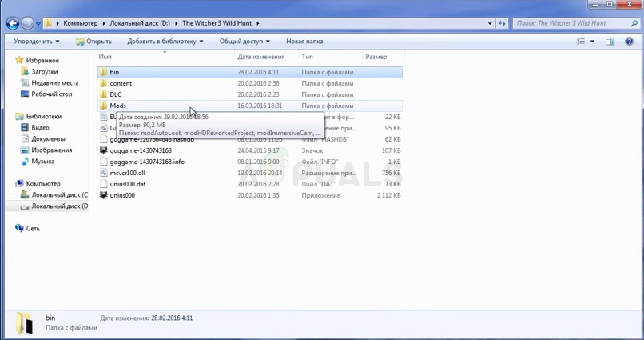Open the Упорядочить menu
Viewport: 644px width, 340px height.
coord(37,42)
